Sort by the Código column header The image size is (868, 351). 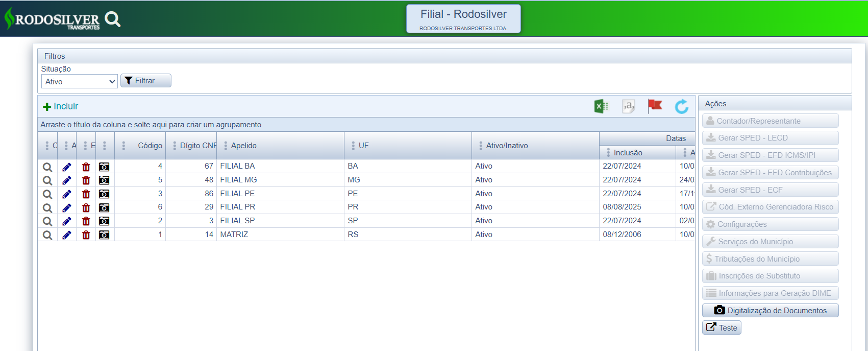pyautogui.click(x=150, y=146)
